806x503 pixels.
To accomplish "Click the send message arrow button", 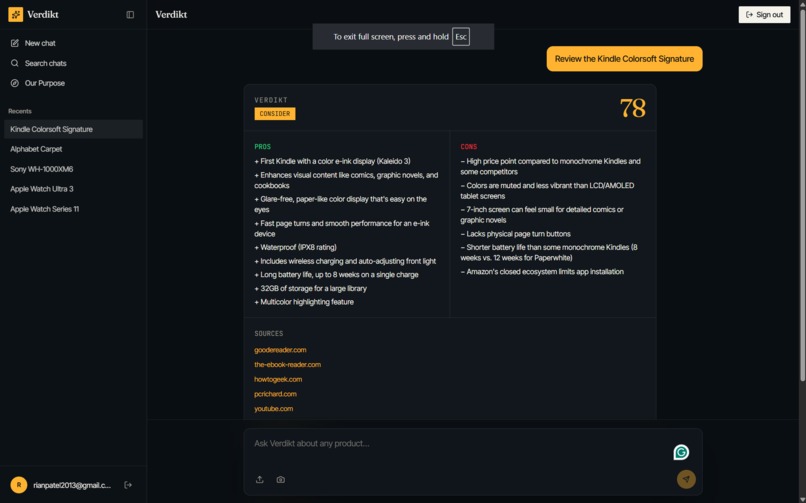I will (x=686, y=479).
